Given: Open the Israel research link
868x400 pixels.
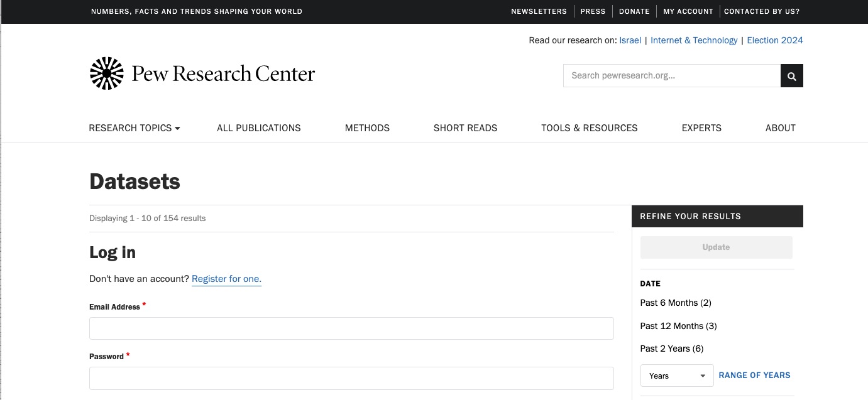Looking at the screenshot, I should tap(630, 40).
